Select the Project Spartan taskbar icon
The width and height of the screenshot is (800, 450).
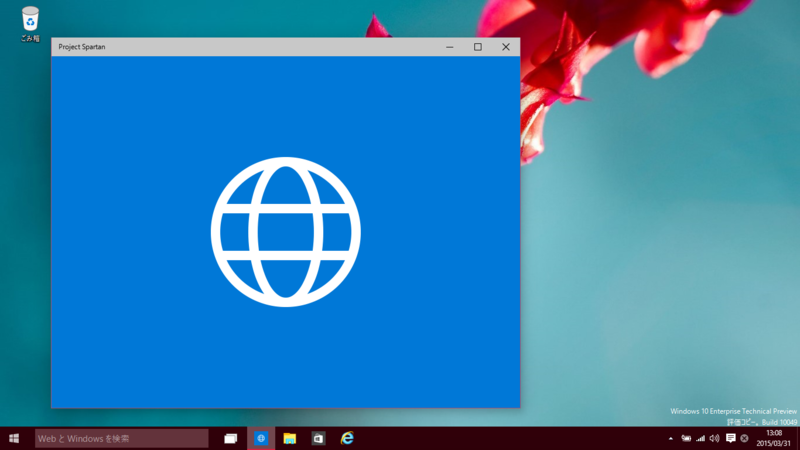261,438
